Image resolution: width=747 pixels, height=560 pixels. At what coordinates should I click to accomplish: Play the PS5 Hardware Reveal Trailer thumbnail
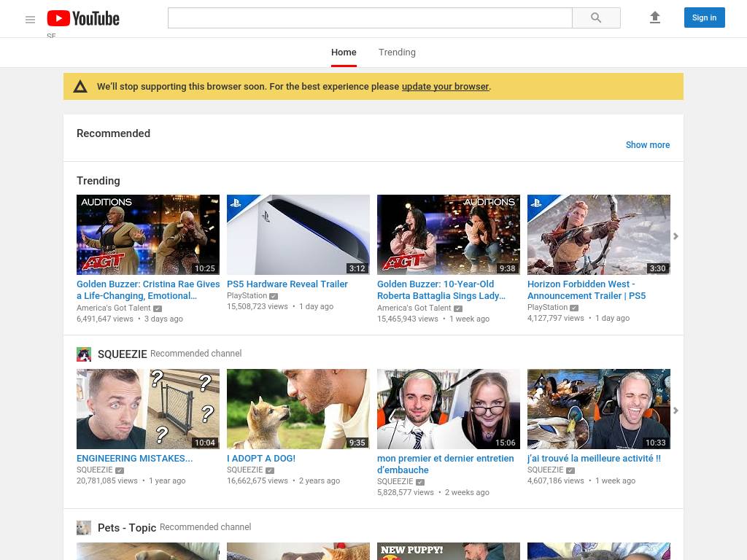[x=298, y=234]
